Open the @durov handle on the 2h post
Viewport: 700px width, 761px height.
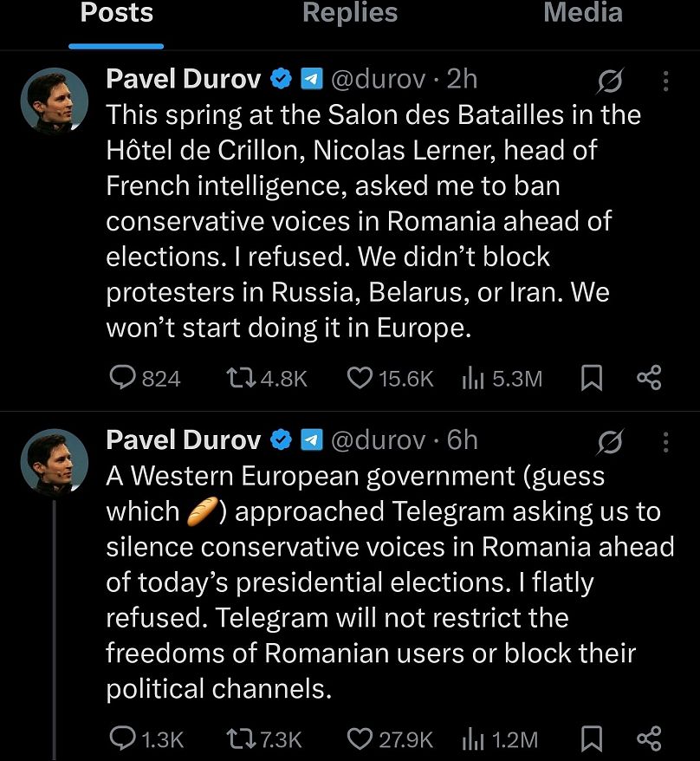click(x=378, y=80)
